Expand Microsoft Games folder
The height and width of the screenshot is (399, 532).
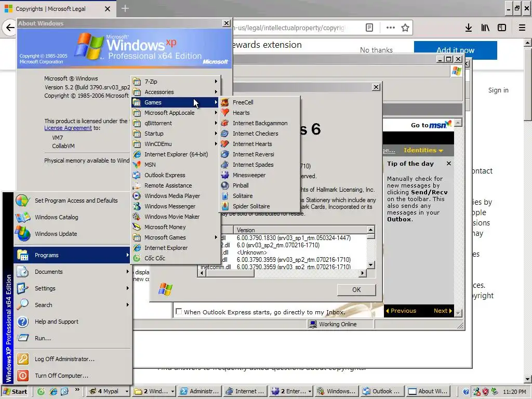click(176, 237)
